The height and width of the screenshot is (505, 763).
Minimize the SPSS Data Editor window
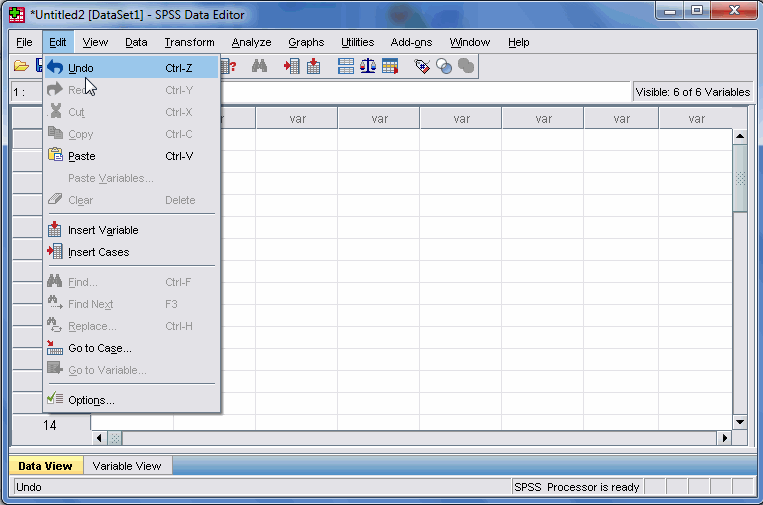click(670, 11)
